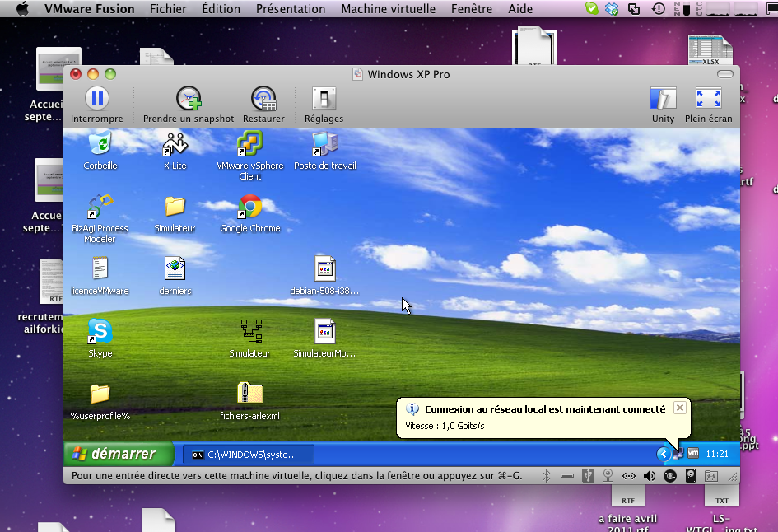Viewport: 778px width, 532px height.
Task: Mute audio via the speaker status icon
Action: coord(649,475)
